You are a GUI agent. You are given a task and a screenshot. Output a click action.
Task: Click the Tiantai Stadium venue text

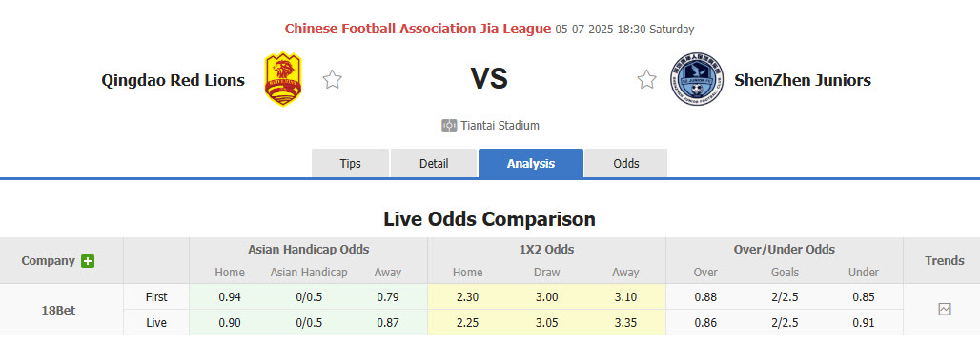tap(500, 125)
